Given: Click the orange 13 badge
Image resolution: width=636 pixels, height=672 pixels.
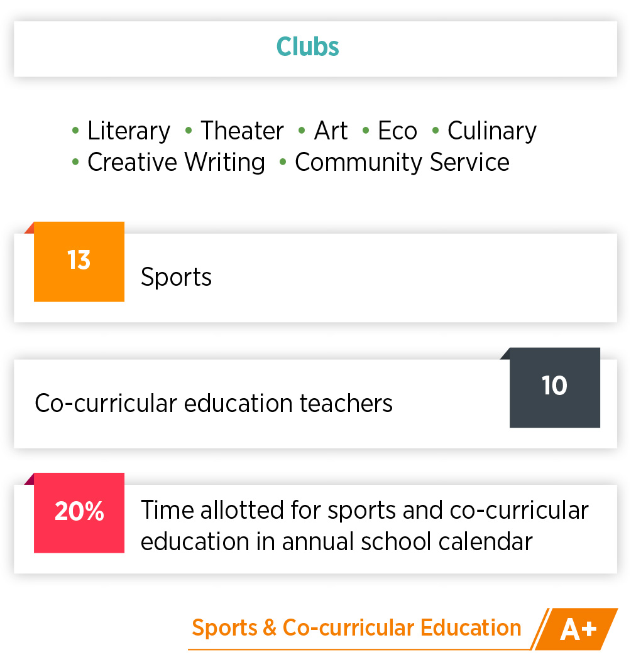Looking at the screenshot, I should (79, 261).
